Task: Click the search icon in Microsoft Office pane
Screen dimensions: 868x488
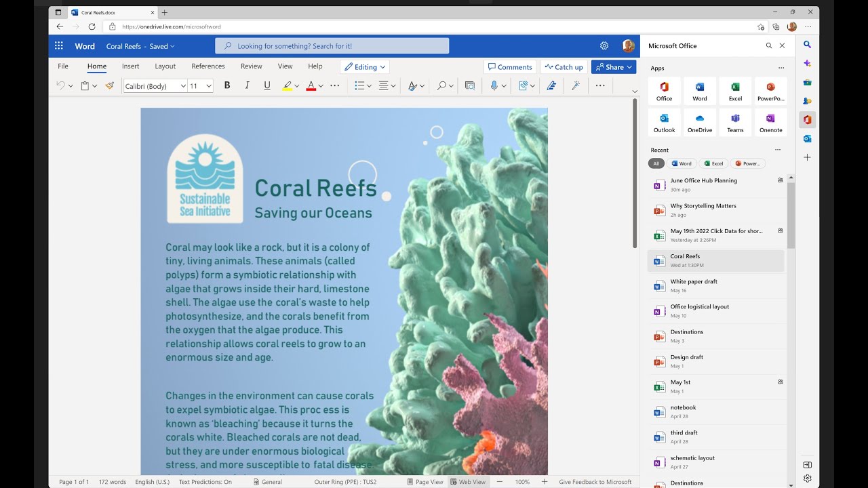Action: pos(769,46)
